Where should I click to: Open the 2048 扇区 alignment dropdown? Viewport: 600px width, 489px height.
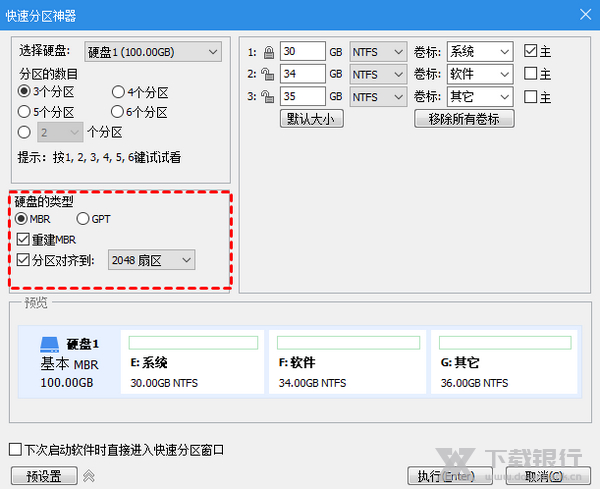point(152,260)
